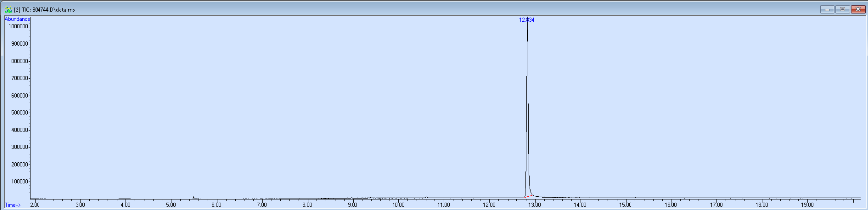The image size is (868, 210).
Task: Click the 5.00 time axis label
Action: pyautogui.click(x=171, y=205)
